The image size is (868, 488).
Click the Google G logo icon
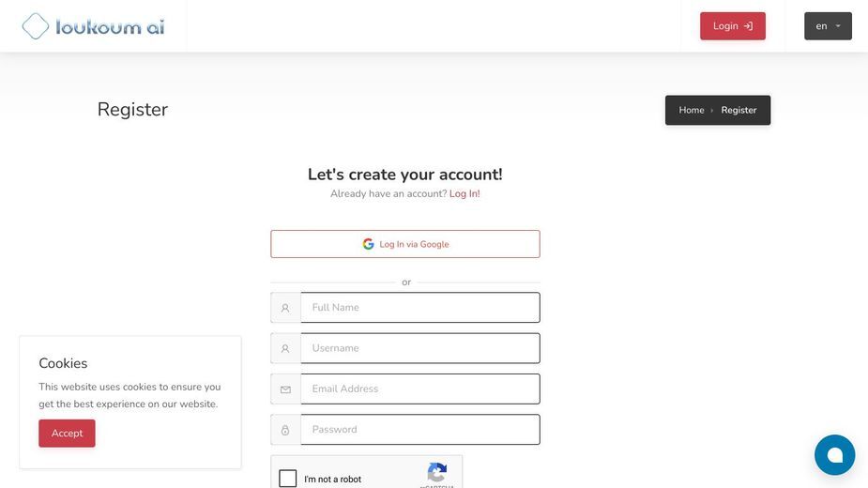(368, 244)
